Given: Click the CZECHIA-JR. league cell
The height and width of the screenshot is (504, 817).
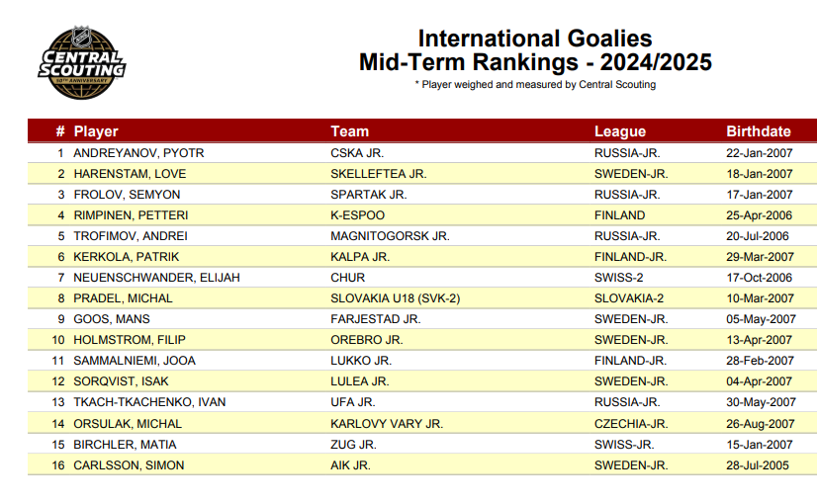Looking at the screenshot, I should [x=630, y=423].
